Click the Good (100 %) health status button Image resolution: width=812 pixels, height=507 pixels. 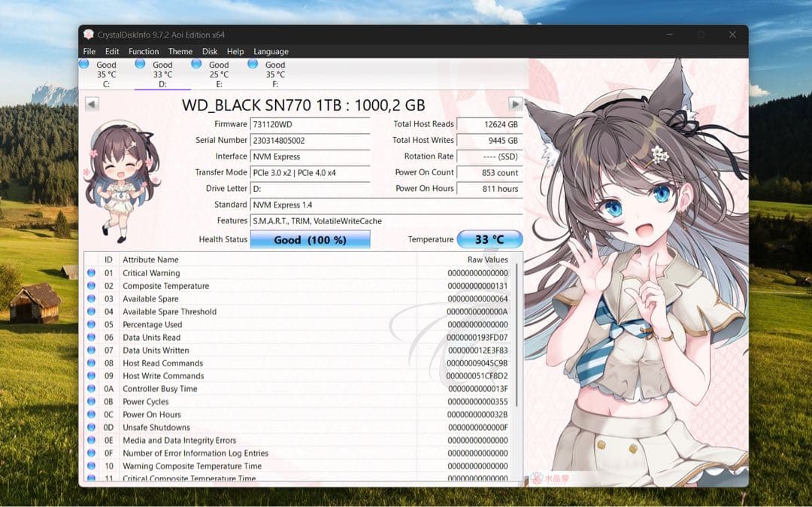(x=311, y=239)
